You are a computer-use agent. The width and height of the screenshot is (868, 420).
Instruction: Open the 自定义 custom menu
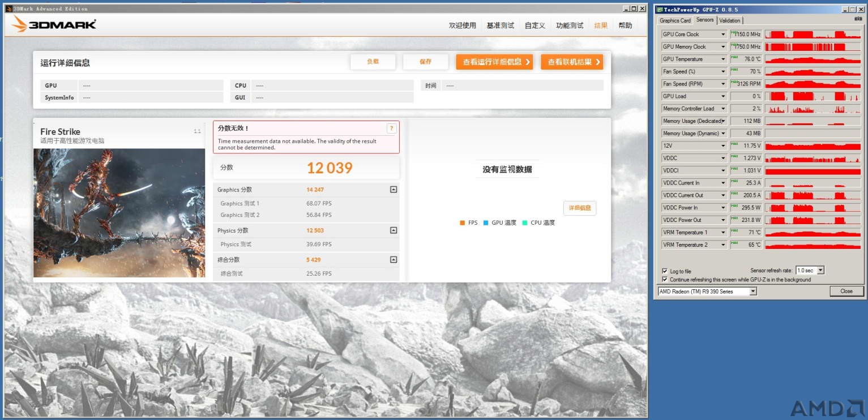pos(535,25)
